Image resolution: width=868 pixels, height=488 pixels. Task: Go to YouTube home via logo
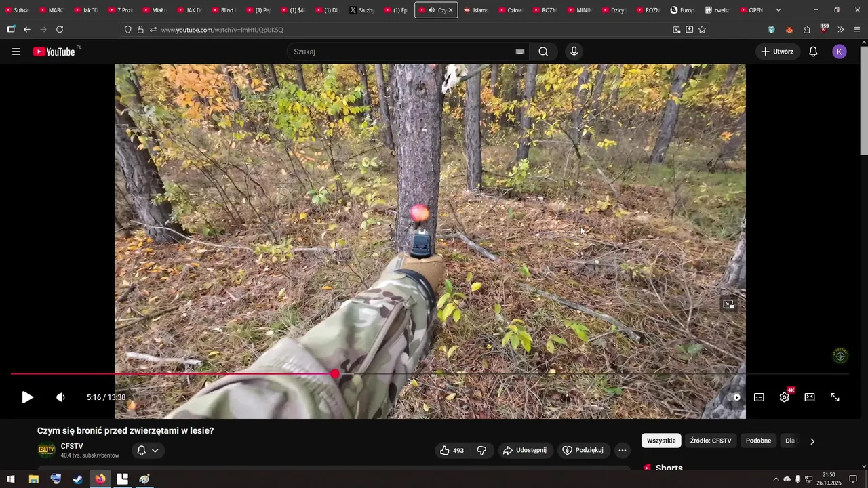point(54,52)
